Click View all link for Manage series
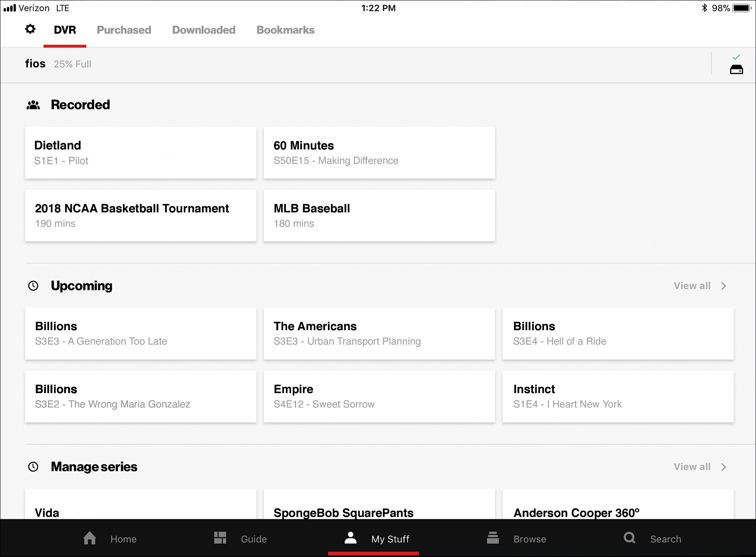The height and width of the screenshot is (557, 756). [x=692, y=467]
